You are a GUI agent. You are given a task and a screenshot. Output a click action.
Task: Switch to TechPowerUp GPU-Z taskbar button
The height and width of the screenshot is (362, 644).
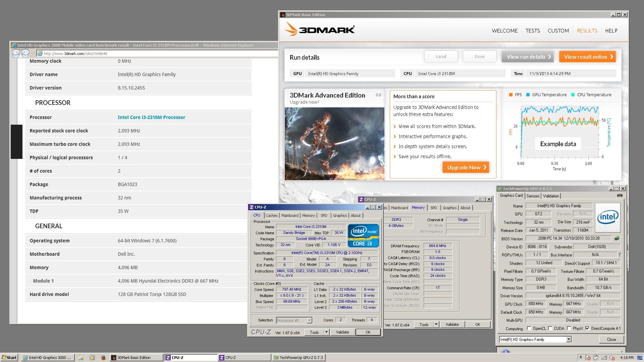tap(298, 358)
